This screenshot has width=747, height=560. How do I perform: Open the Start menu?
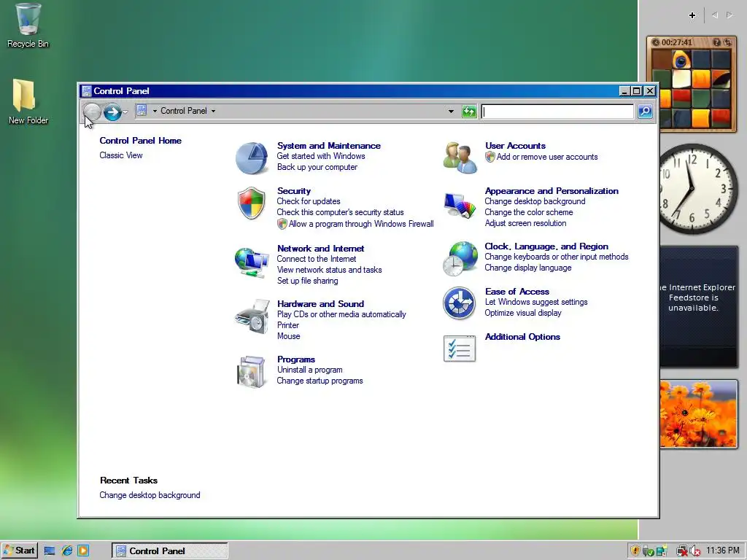(19, 551)
